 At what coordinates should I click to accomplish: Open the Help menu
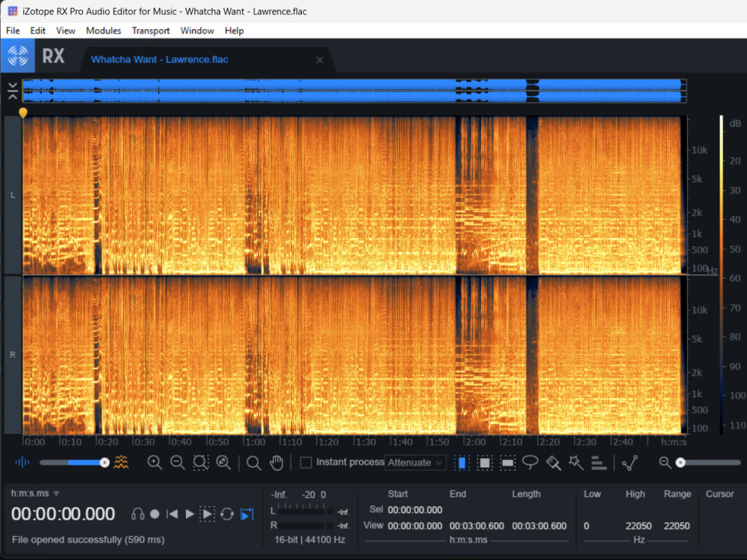[x=234, y=31]
